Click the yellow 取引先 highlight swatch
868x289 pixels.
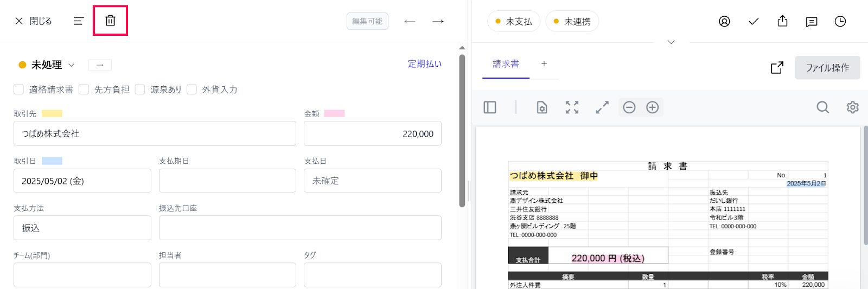pyautogui.click(x=52, y=114)
